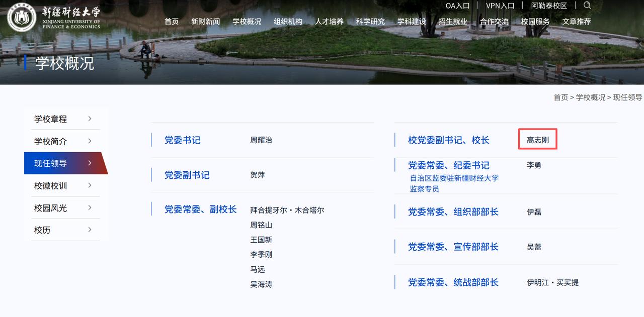Open 学校概况 in top navigation bar
Image resolution: width=644 pixels, height=317 pixels.
[247, 22]
